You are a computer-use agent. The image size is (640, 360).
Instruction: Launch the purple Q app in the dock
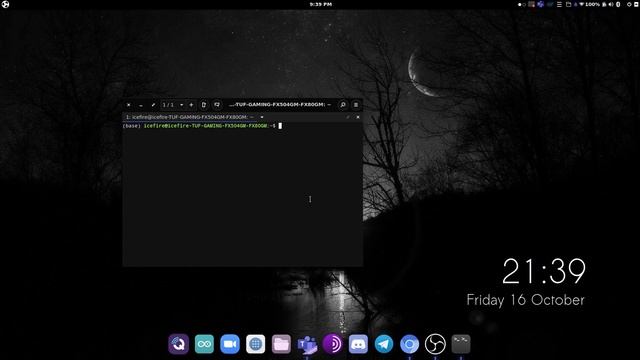pos(178,344)
